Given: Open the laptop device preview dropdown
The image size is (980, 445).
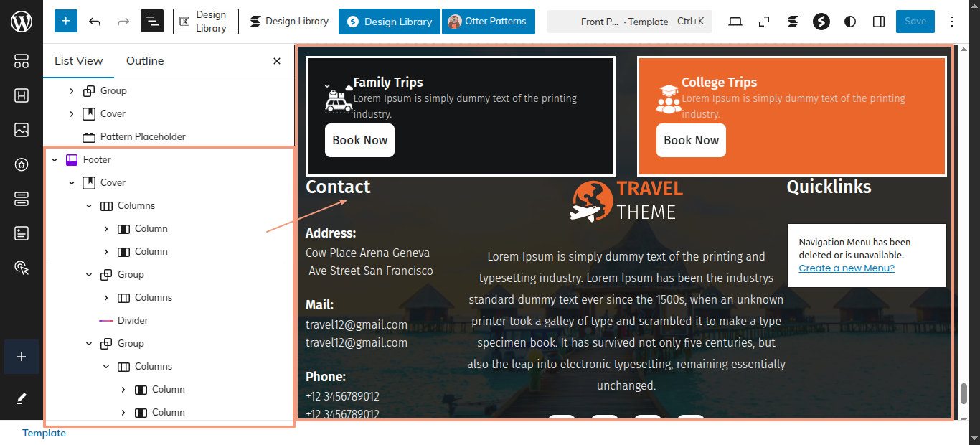Looking at the screenshot, I should (735, 22).
